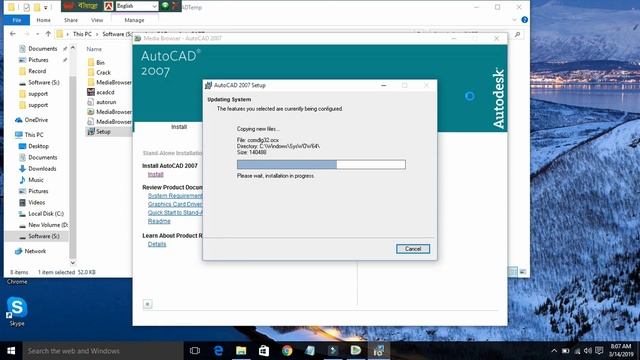
Task: Go back in File Explorer
Action: pos(13,34)
